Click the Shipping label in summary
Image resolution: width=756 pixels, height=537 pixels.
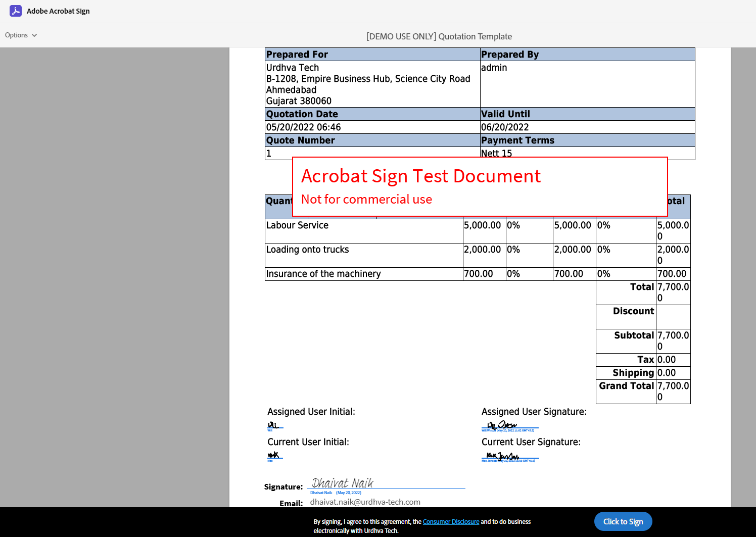pos(633,373)
